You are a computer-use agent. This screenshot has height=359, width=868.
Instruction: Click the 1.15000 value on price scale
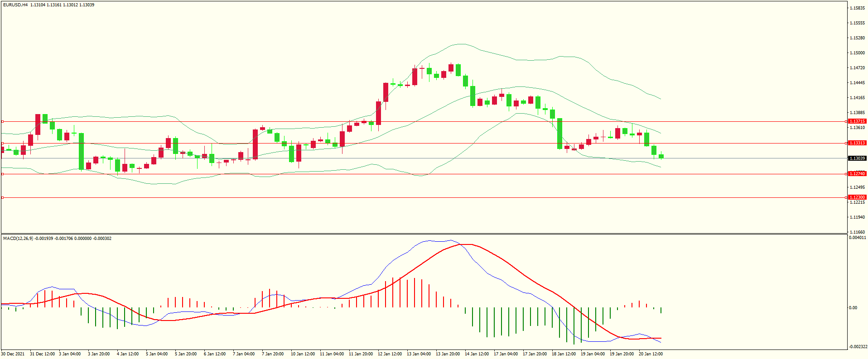click(x=857, y=53)
